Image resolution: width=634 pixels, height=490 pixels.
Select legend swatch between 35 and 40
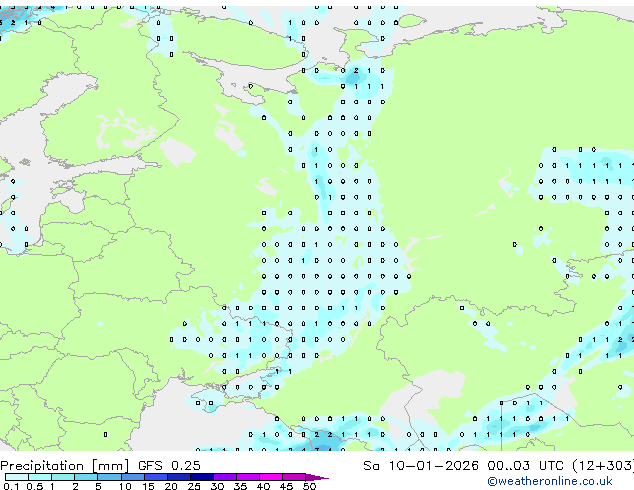pos(247,477)
